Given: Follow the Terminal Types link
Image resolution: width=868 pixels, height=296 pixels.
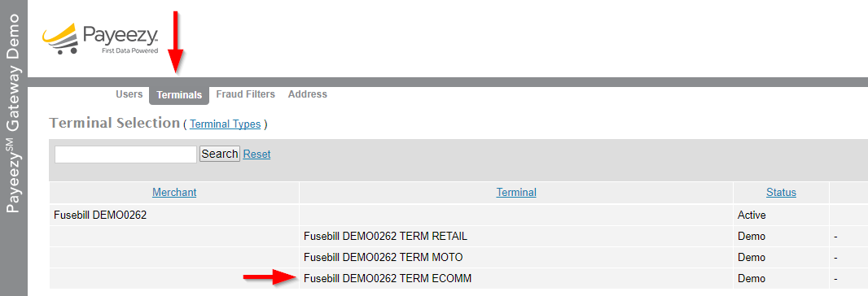Looking at the screenshot, I should coord(226,124).
